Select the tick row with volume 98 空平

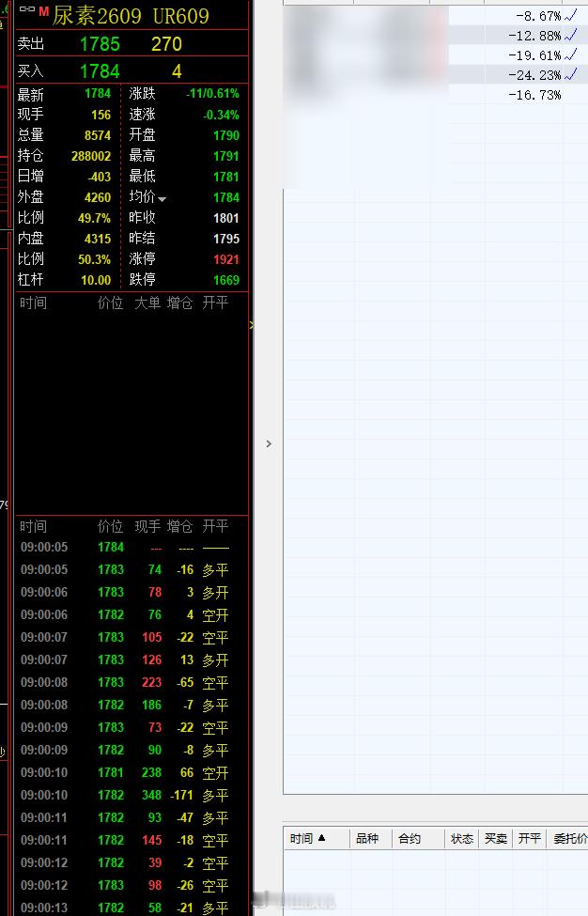click(132, 886)
